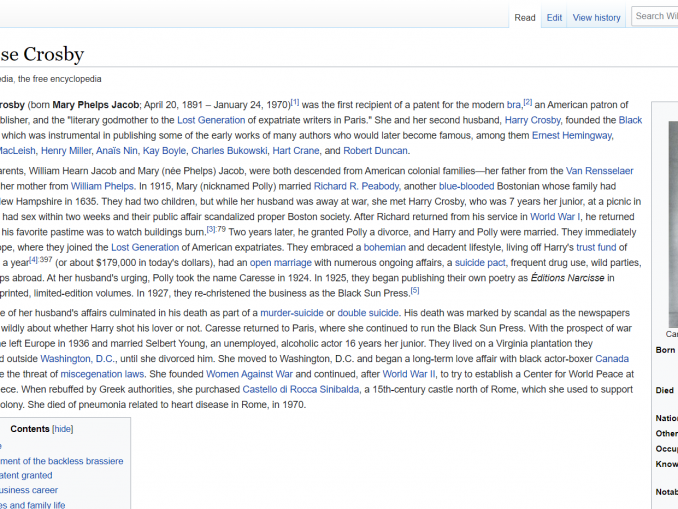678x509 pixels.
Task: Open citation reference [4]:397
Action: [41, 260]
